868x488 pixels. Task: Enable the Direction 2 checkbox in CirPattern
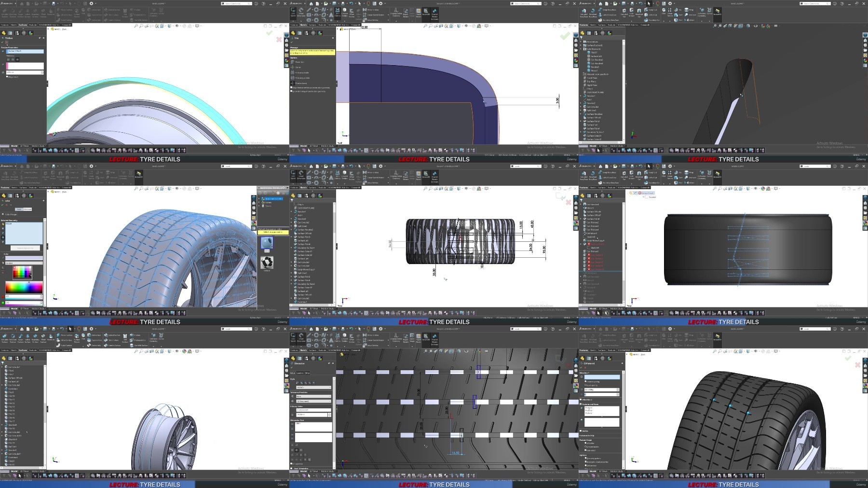click(581, 400)
